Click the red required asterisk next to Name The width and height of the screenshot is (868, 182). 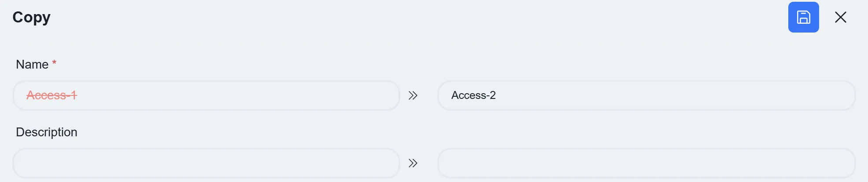[x=54, y=63]
